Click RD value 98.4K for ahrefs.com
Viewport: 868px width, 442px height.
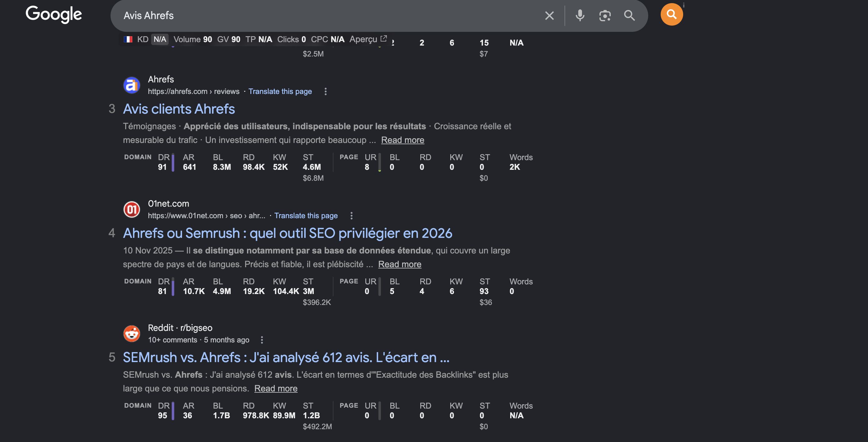point(254,167)
